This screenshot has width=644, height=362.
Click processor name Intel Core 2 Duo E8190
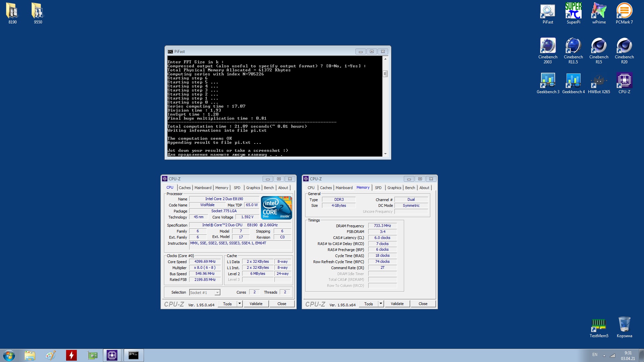point(224,199)
